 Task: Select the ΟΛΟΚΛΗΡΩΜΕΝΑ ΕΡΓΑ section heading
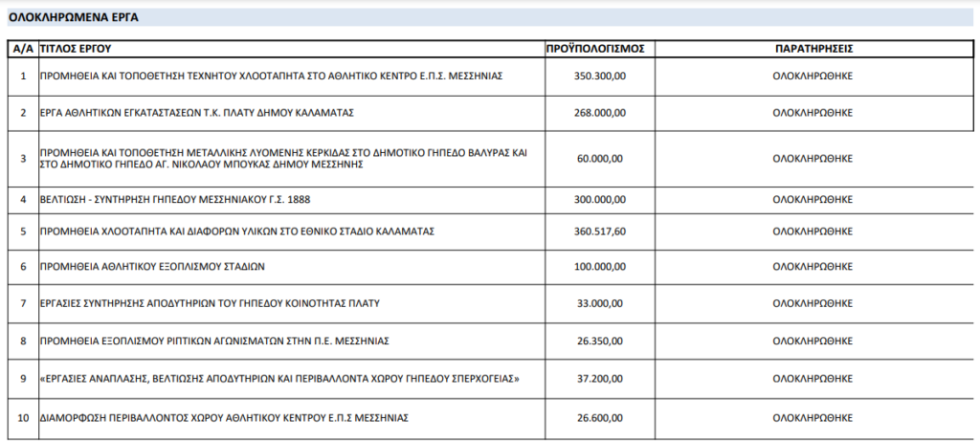pos(73,18)
